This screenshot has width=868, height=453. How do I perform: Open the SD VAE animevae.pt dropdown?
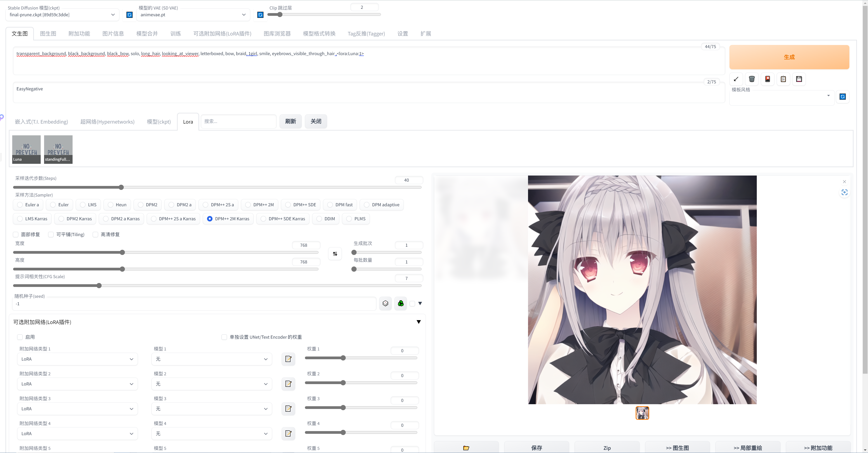coord(193,15)
